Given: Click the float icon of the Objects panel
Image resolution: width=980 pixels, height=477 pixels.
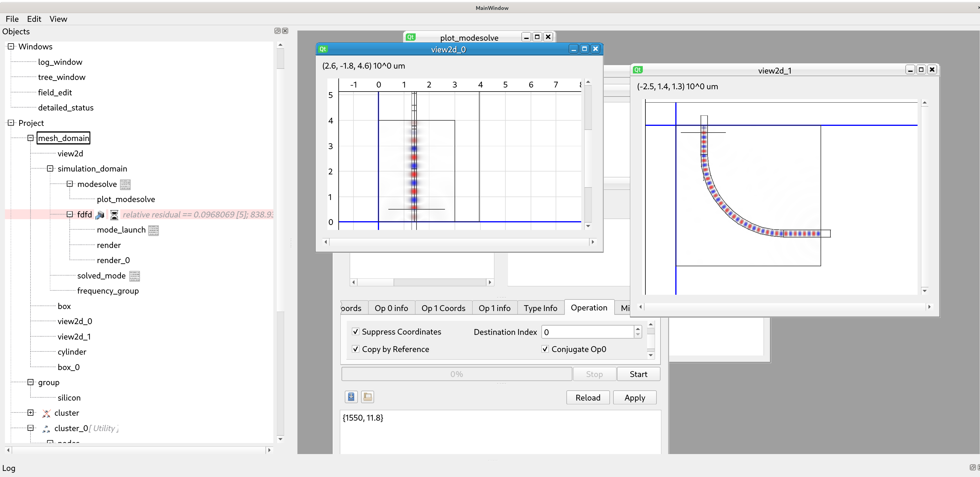Looking at the screenshot, I should 277,31.
